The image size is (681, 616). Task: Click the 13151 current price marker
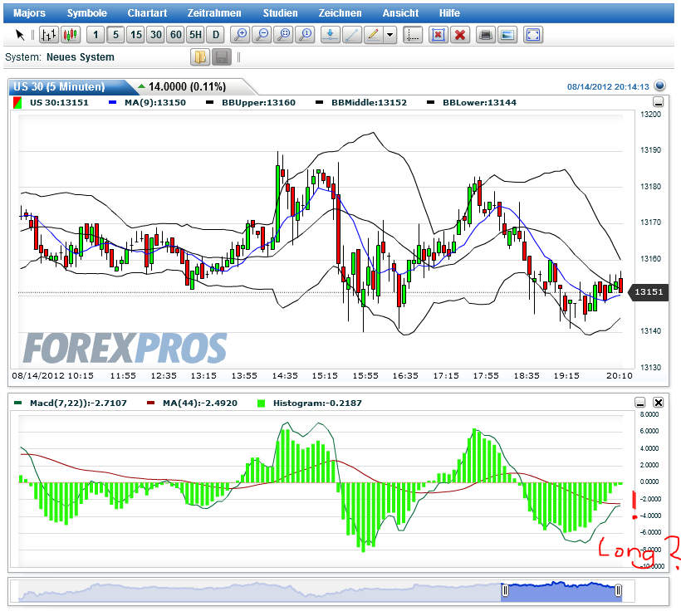pos(649,292)
